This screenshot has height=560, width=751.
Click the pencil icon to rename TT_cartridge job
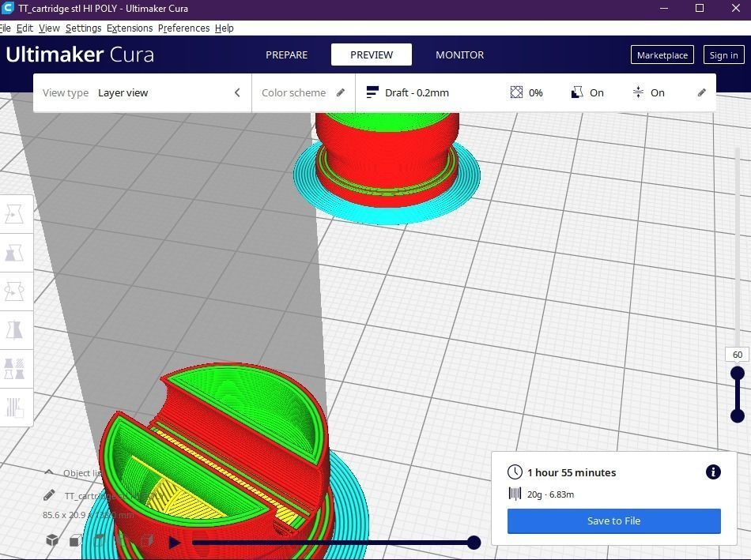pos(49,495)
